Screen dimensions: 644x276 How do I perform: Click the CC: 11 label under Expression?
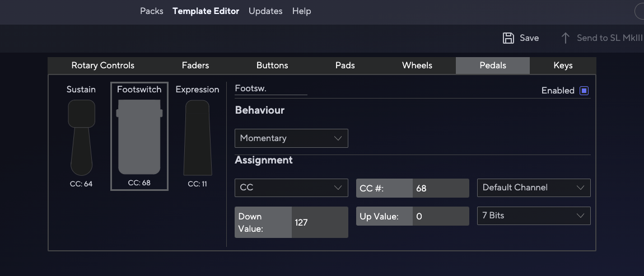[x=197, y=184]
